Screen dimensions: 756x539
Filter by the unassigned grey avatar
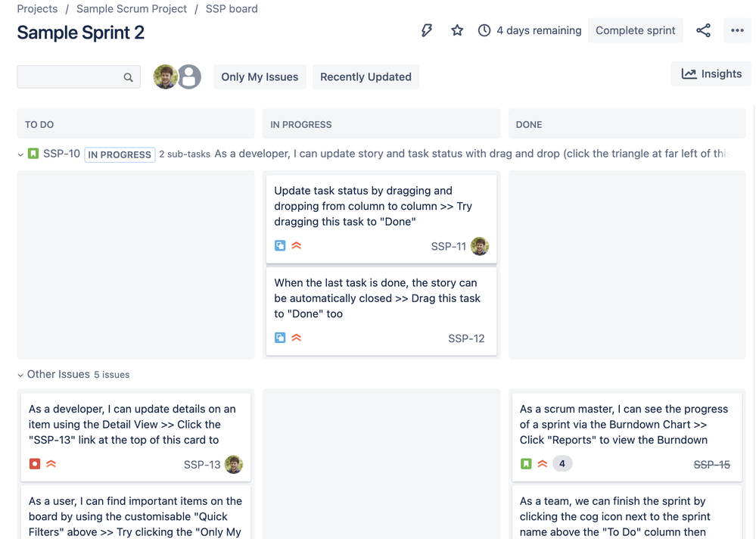point(189,76)
